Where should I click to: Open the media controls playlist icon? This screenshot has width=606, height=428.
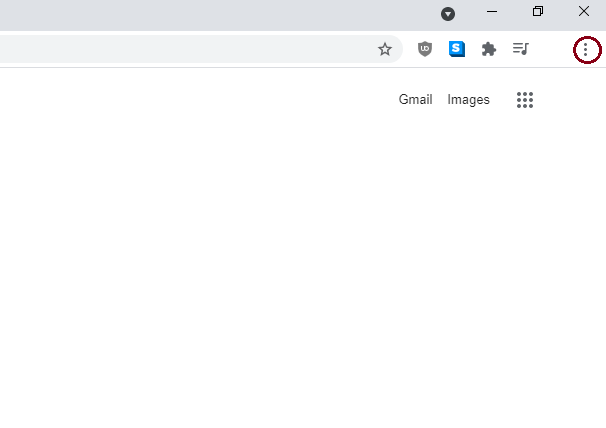coord(521,49)
